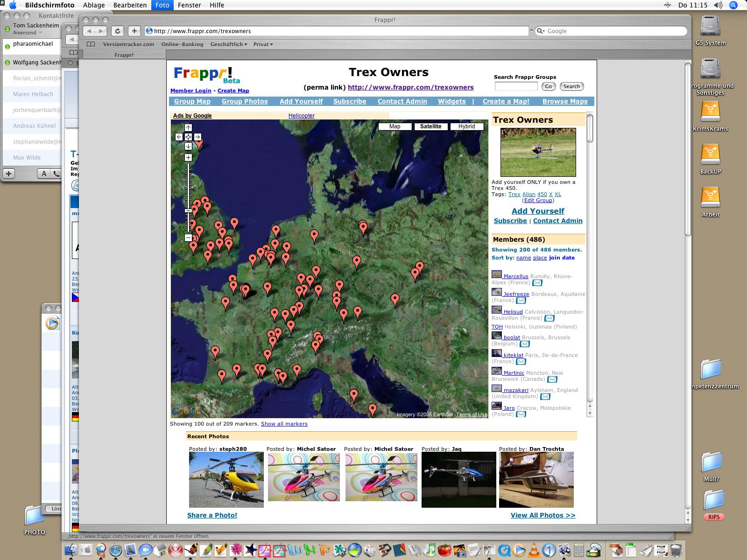Click the Group Photos navigation link
This screenshot has width=747, height=560.
[245, 101]
